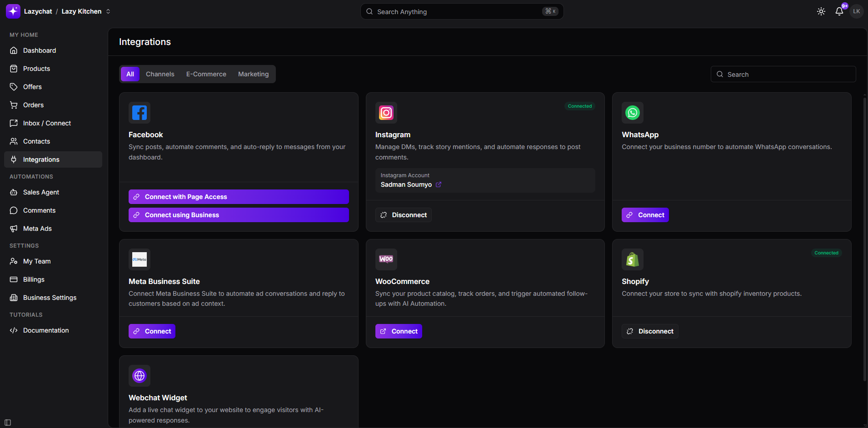Viewport: 868px width, 428px height.
Task: Disconnect the Instagram integration
Action: (404, 215)
